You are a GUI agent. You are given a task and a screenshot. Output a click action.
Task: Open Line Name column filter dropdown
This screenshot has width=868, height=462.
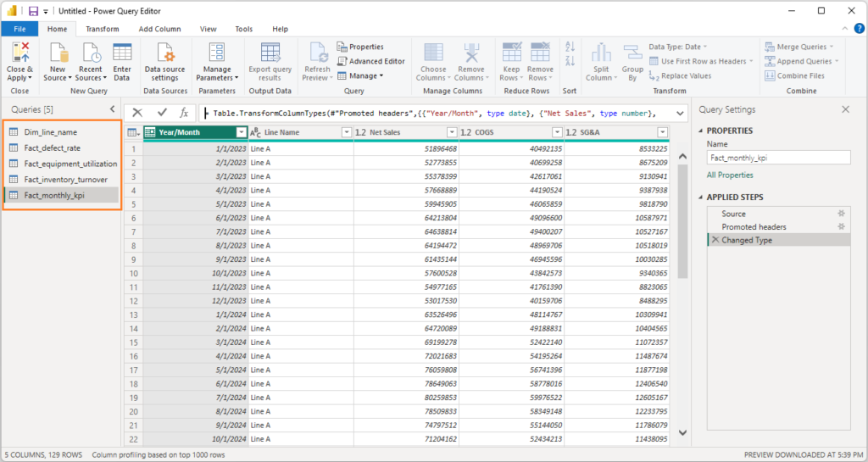point(346,132)
